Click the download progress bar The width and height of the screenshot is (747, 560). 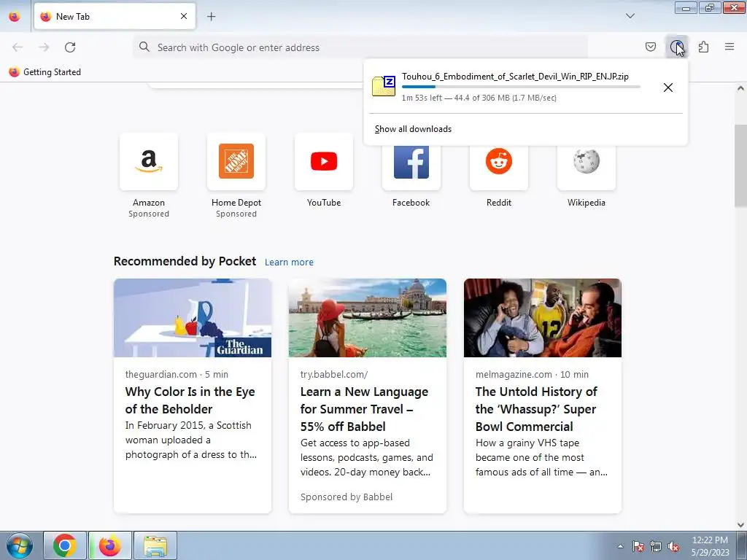(521, 87)
